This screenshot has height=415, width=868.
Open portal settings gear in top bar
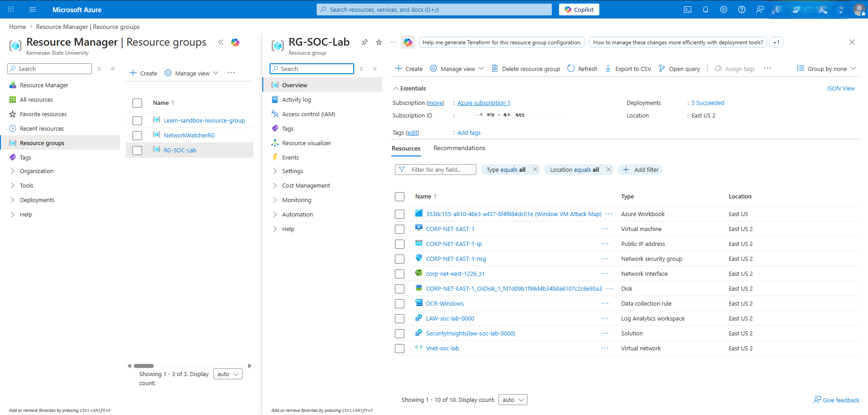point(724,9)
